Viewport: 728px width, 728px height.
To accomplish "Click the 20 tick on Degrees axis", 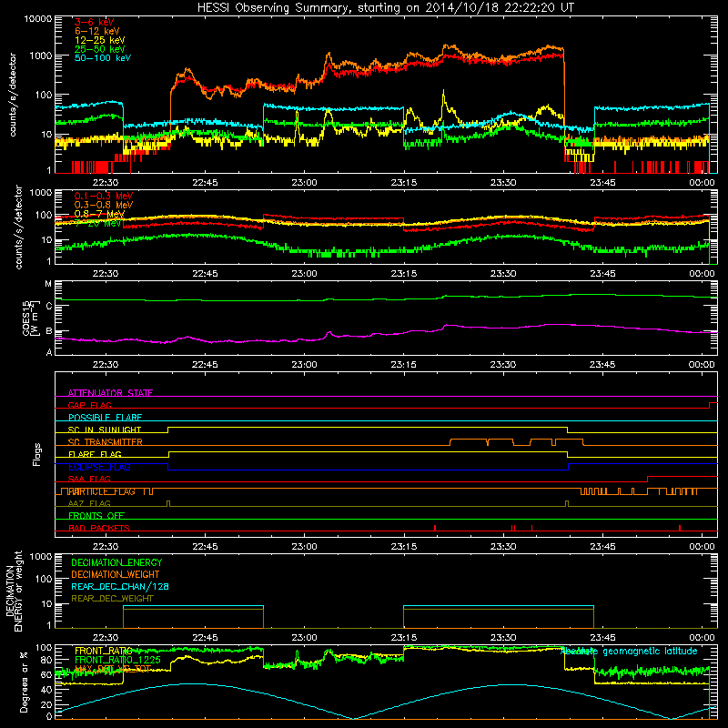I will click(x=46, y=705).
